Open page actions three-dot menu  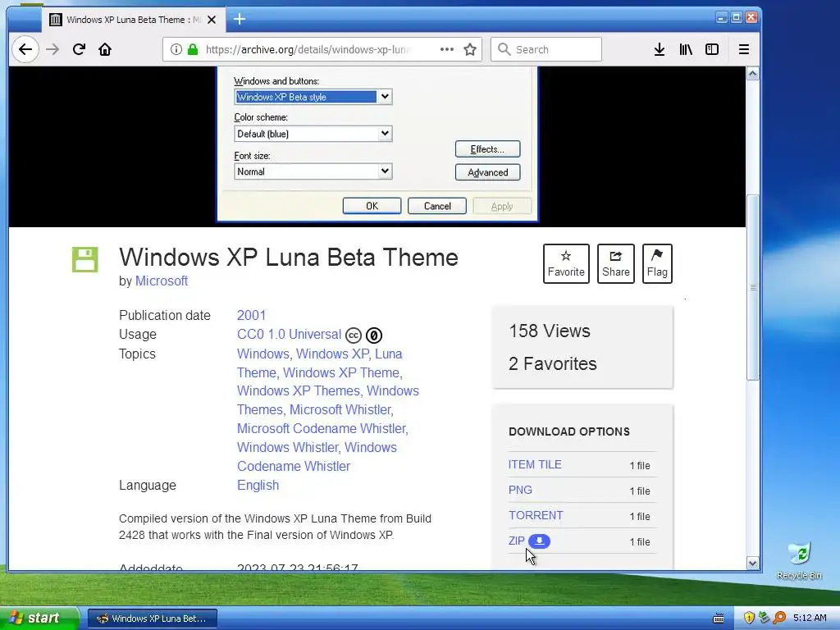(x=447, y=49)
